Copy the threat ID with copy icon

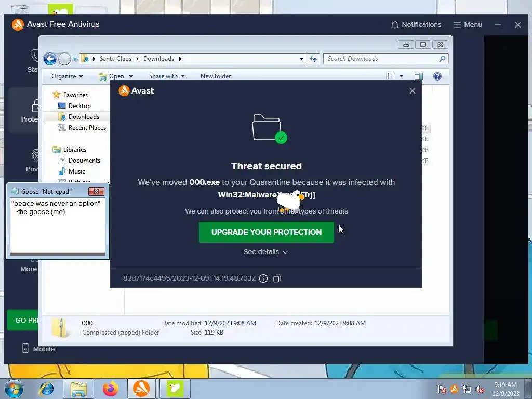click(x=277, y=278)
